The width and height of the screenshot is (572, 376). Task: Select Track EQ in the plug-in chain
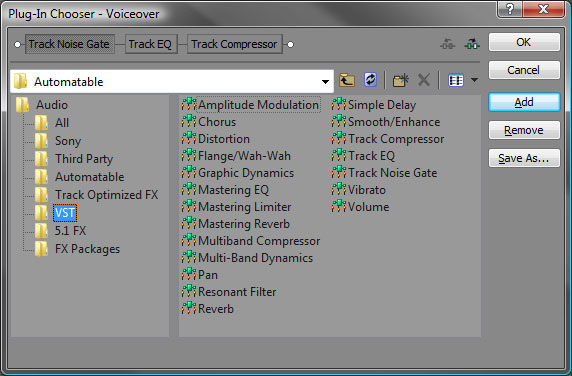click(x=151, y=44)
